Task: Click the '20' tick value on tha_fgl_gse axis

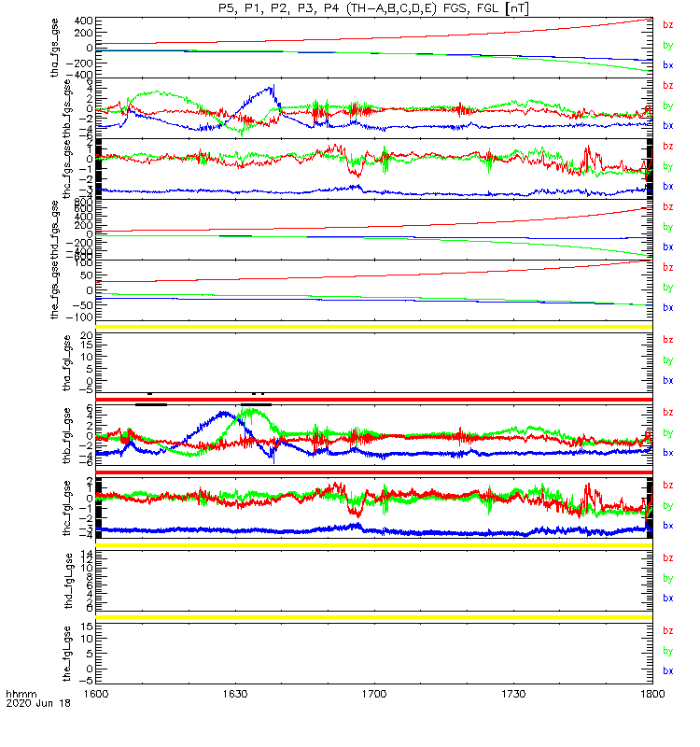Action: 87,335
